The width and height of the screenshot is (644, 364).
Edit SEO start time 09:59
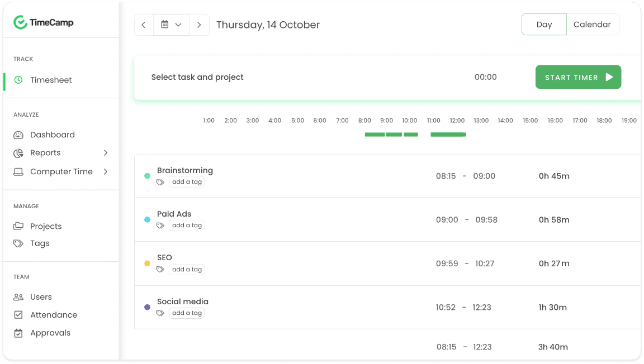[x=447, y=264]
